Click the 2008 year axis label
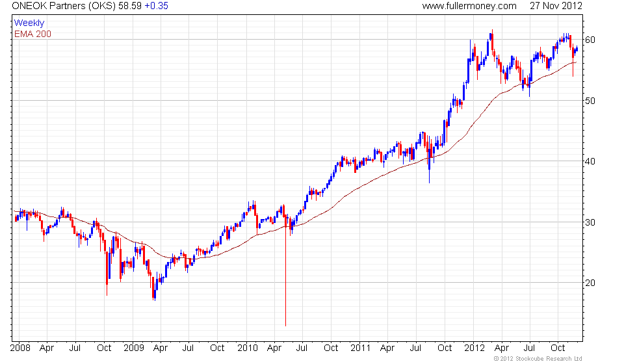 pos(20,348)
